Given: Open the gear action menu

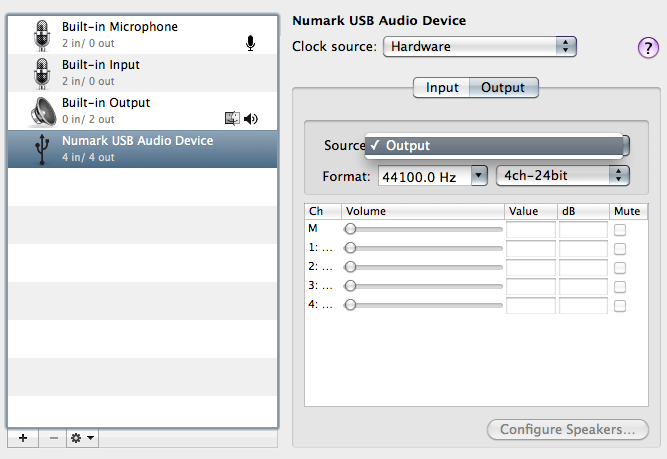Looking at the screenshot, I should pyautogui.click(x=82, y=438).
